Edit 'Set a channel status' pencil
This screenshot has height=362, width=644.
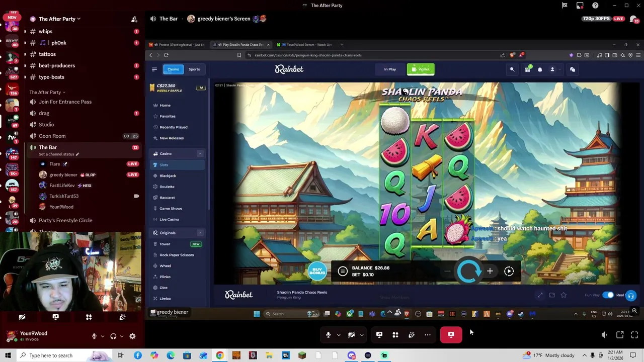(77, 154)
